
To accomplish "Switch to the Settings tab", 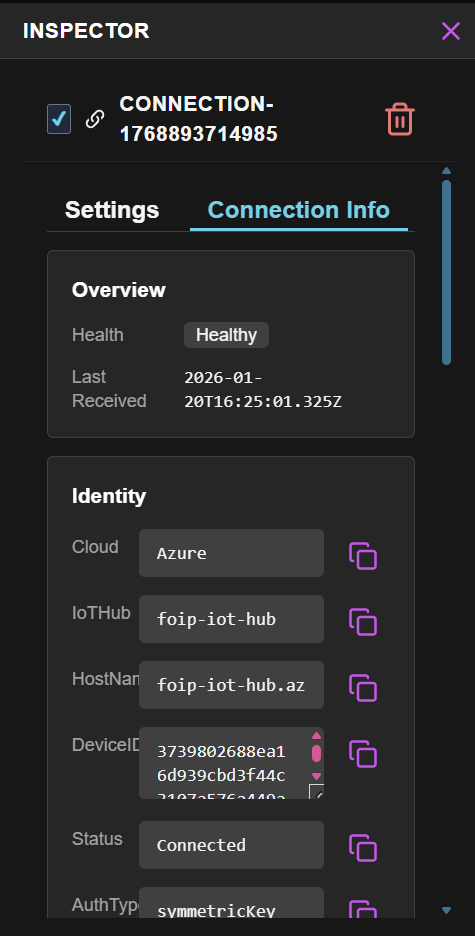I will [112, 210].
